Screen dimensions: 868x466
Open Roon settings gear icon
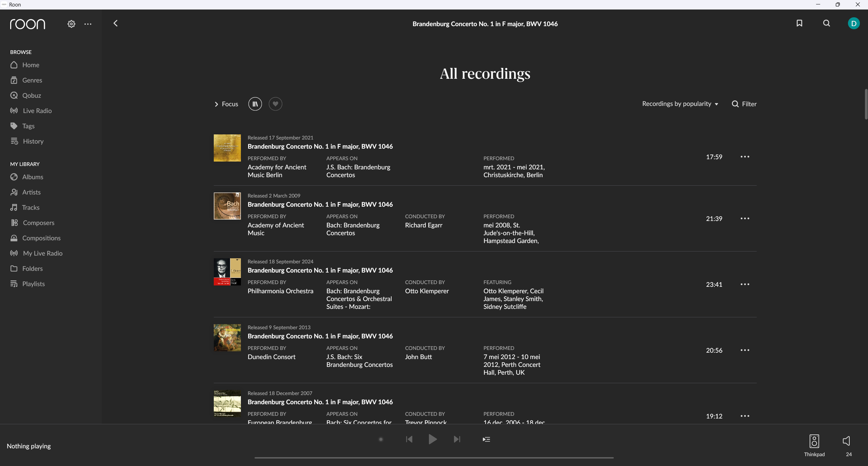tap(71, 24)
